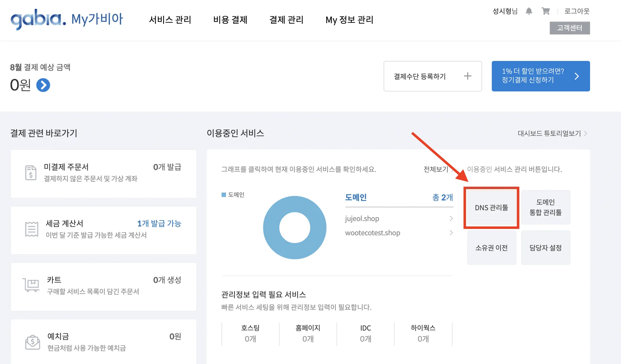Click the notification bell icon
The width and height of the screenshot is (621, 364).
pos(529,11)
